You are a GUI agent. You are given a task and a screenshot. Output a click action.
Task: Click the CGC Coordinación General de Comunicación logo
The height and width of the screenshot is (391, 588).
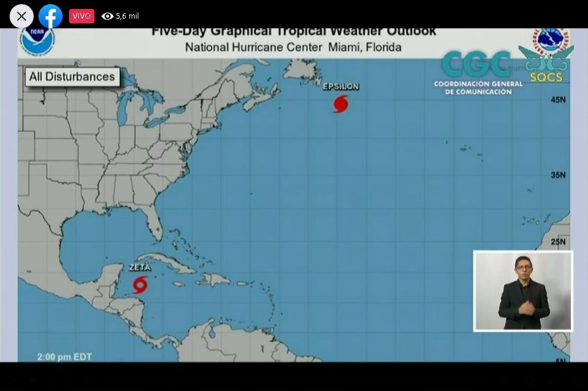(478, 73)
